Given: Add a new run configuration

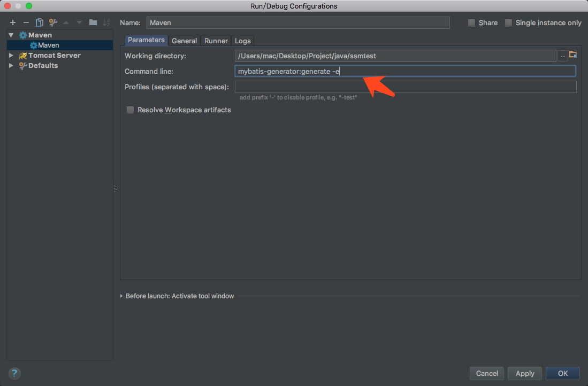Looking at the screenshot, I should (x=13, y=22).
